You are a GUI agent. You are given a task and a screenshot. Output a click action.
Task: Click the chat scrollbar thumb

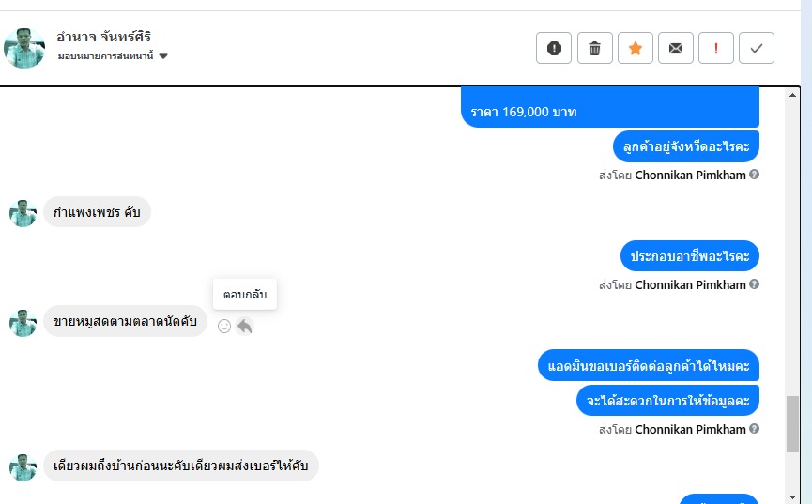point(793,422)
